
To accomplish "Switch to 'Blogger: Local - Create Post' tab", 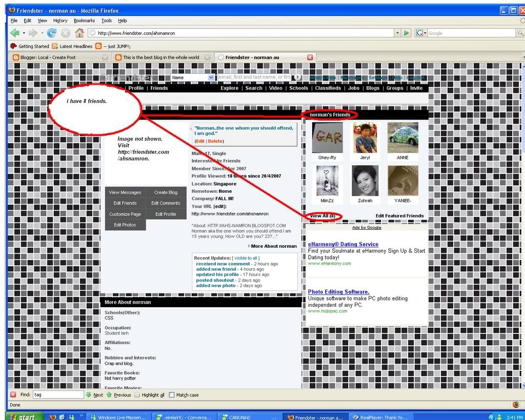I will tap(56, 57).
